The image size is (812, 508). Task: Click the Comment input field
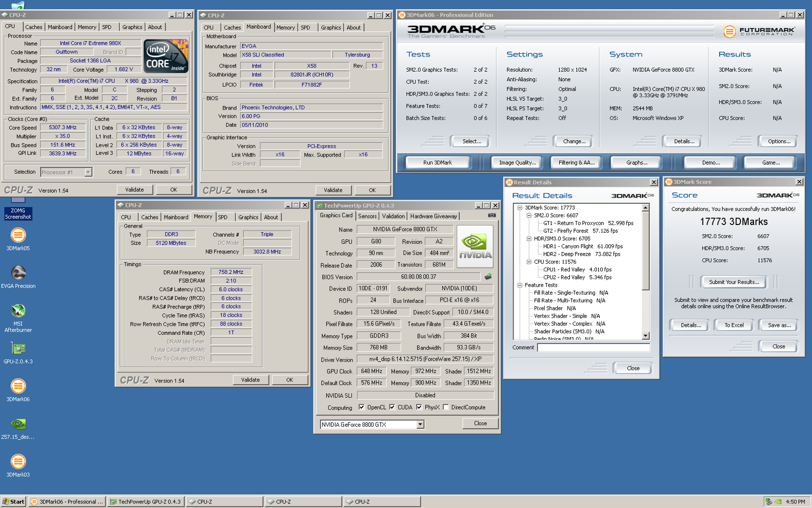(x=593, y=347)
